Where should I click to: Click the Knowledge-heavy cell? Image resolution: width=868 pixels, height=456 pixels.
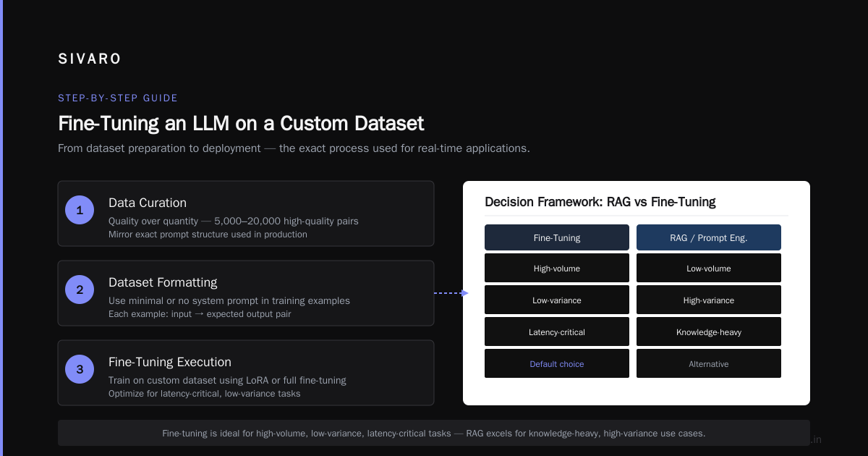pyautogui.click(x=709, y=332)
